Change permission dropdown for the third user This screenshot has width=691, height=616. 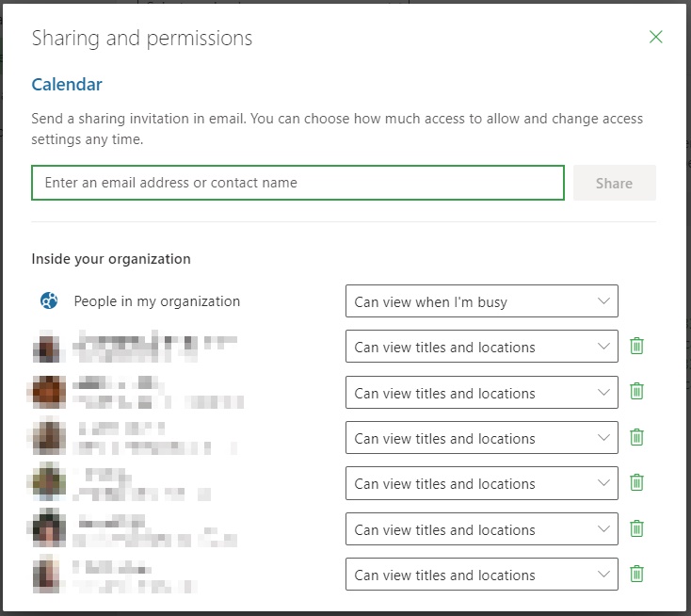click(x=481, y=438)
